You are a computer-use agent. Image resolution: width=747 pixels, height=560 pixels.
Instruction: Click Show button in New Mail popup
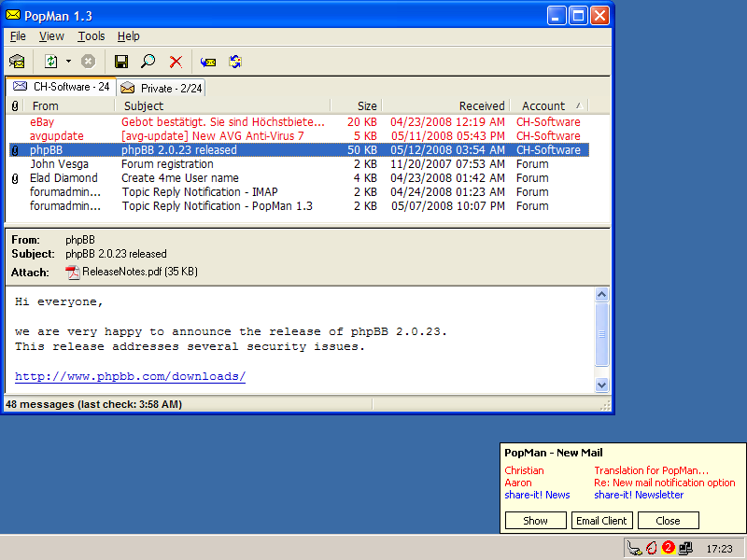535,521
